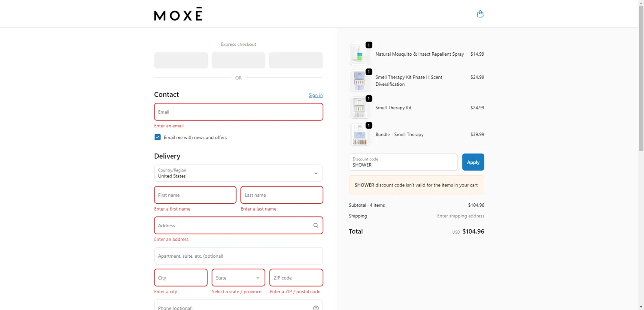Select the first express checkout button
The height and width of the screenshot is (310, 644).
pyautogui.click(x=181, y=60)
